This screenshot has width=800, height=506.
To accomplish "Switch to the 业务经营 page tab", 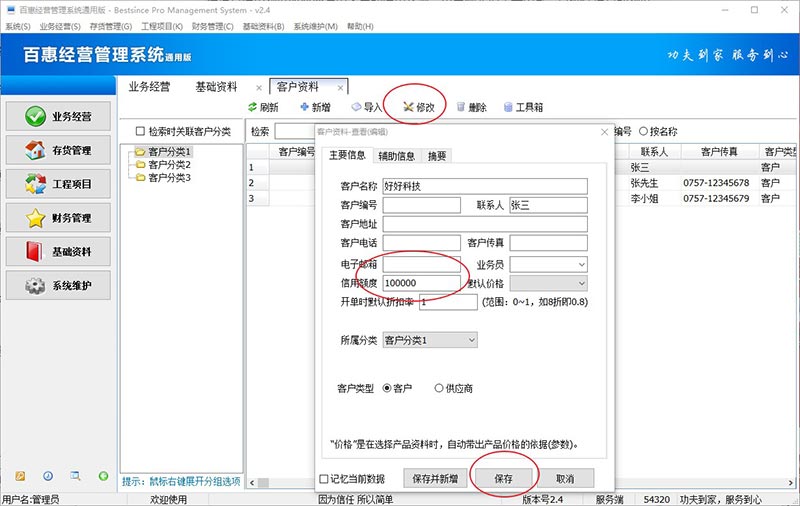I will pos(149,87).
